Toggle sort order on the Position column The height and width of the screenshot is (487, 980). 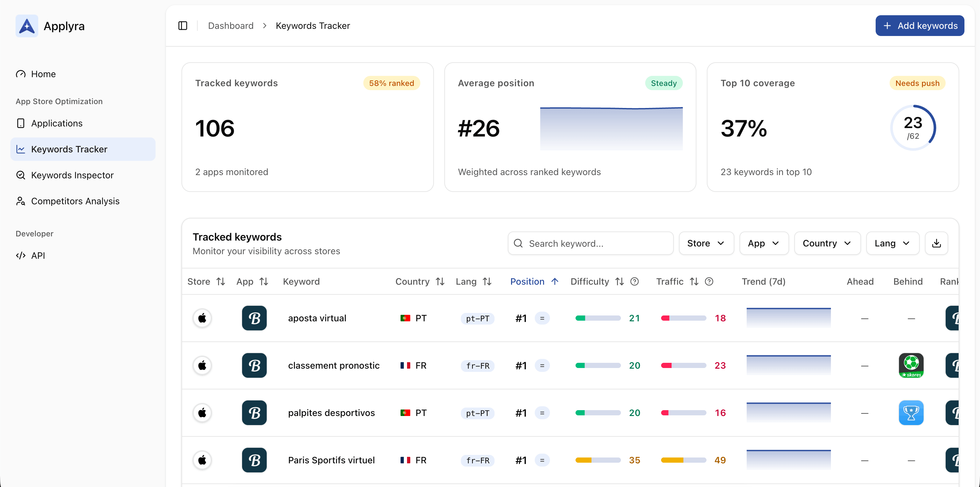click(555, 281)
